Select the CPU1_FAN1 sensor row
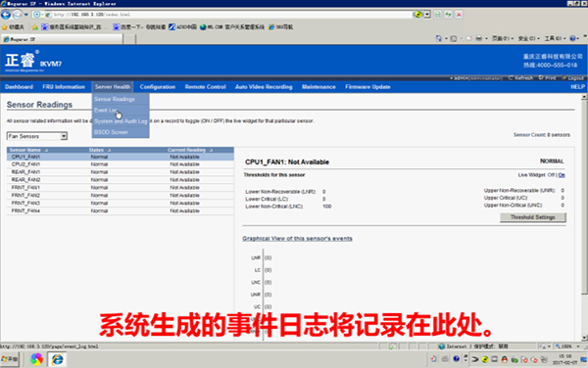This screenshot has width=588, height=368. tap(120, 157)
